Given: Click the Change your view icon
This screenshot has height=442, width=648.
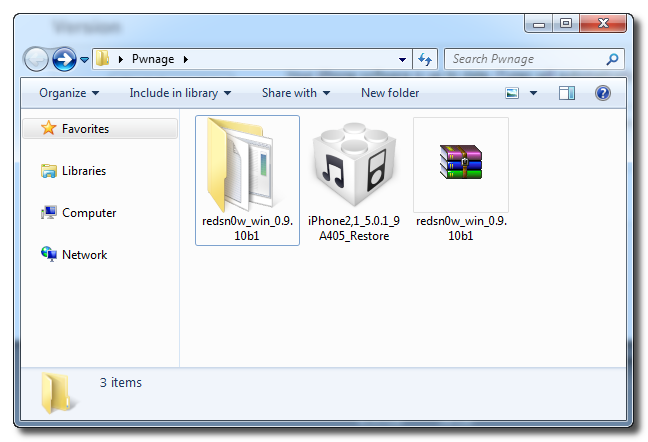Looking at the screenshot, I should pyautogui.click(x=512, y=93).
